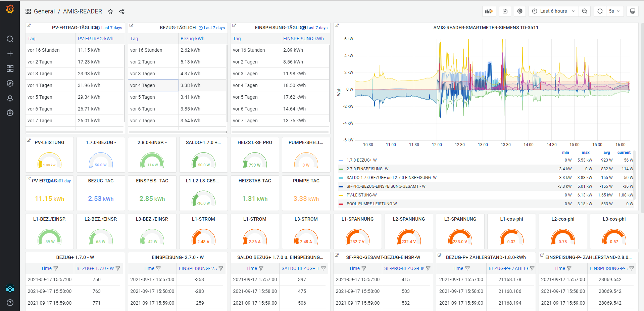Viewport: 644px width, 311px height.
Task: Open the HEIZST.-SF PRO panel menu
Action: (255, 142)
